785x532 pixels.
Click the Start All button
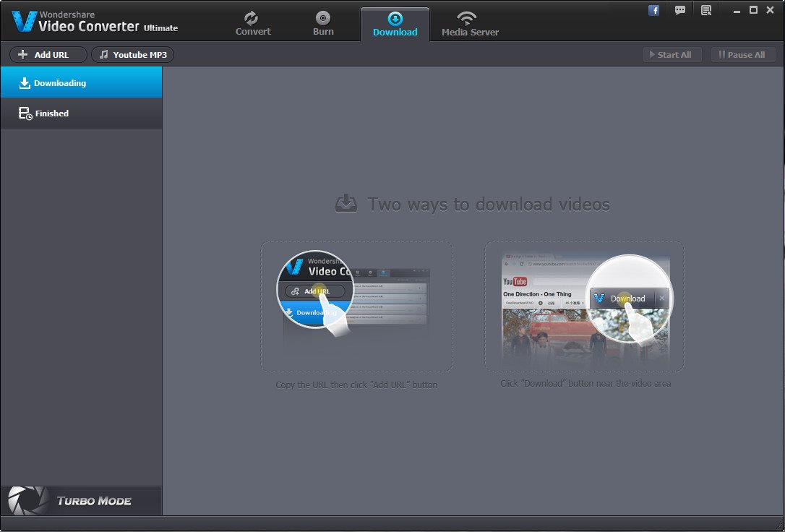point(672,55)
